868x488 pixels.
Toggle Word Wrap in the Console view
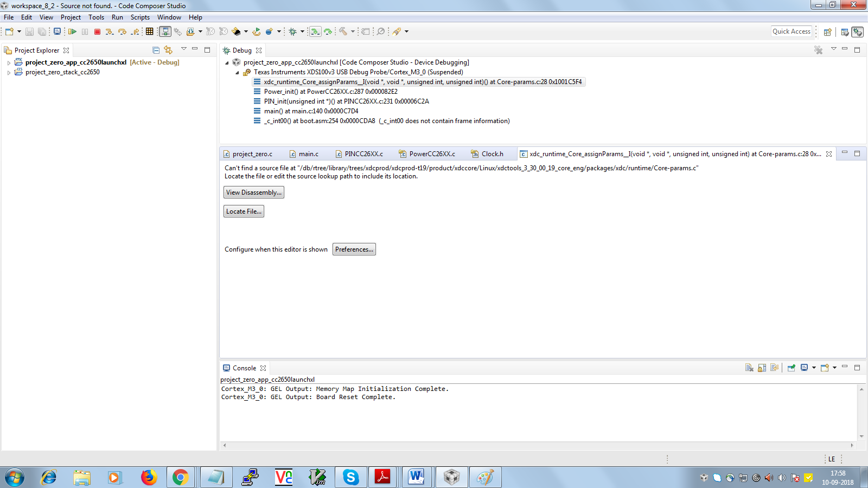[774, 368]
